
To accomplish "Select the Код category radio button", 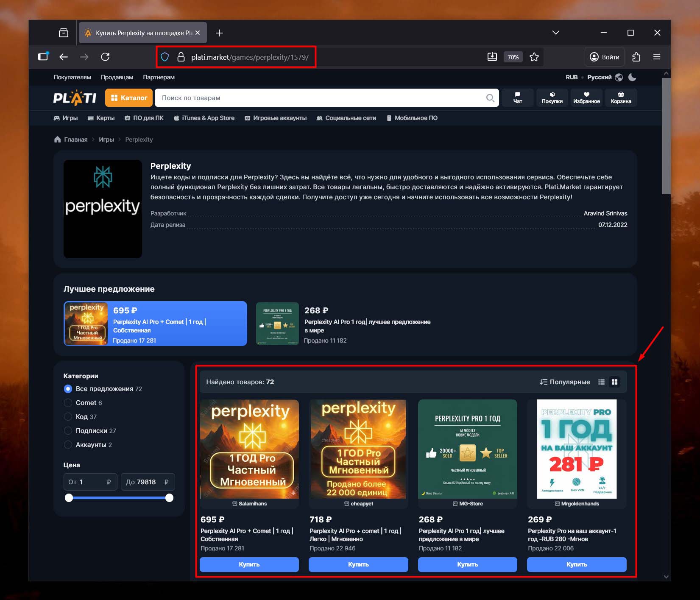I will click(68, 417).
